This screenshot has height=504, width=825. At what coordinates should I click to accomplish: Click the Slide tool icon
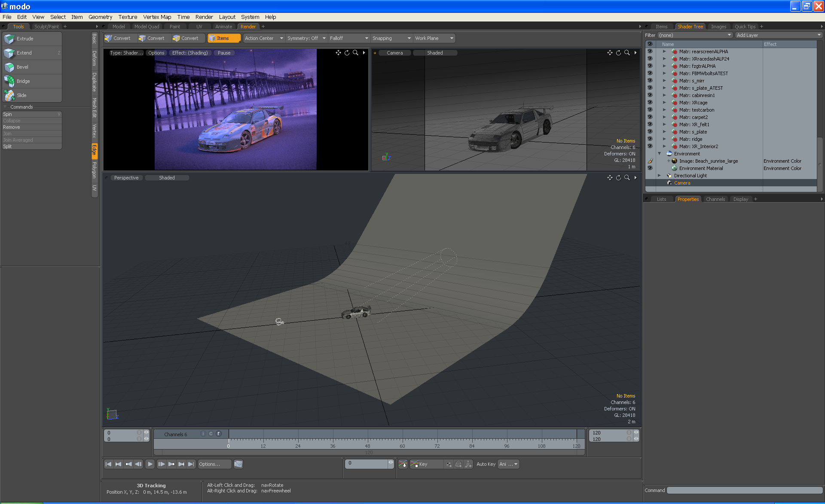(9, 95)
